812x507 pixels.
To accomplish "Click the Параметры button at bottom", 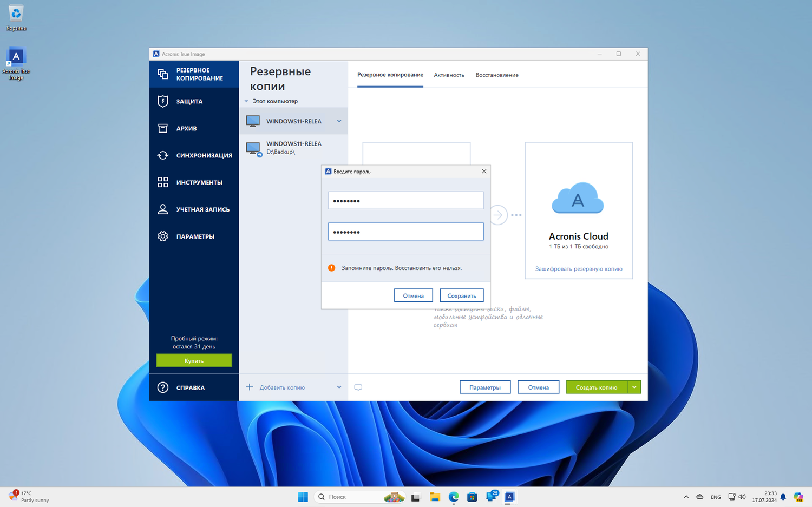I will (x=485, y=387).
